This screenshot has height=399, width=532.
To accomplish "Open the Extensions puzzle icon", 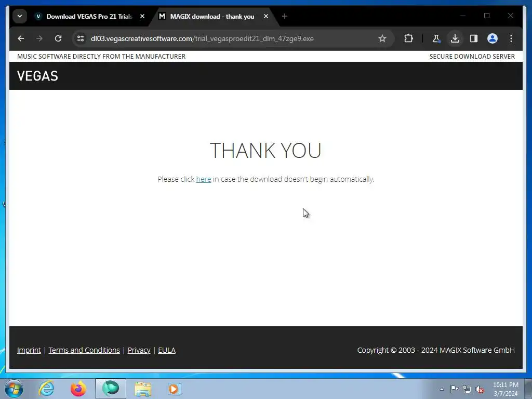I will click(x=408, y=38).
